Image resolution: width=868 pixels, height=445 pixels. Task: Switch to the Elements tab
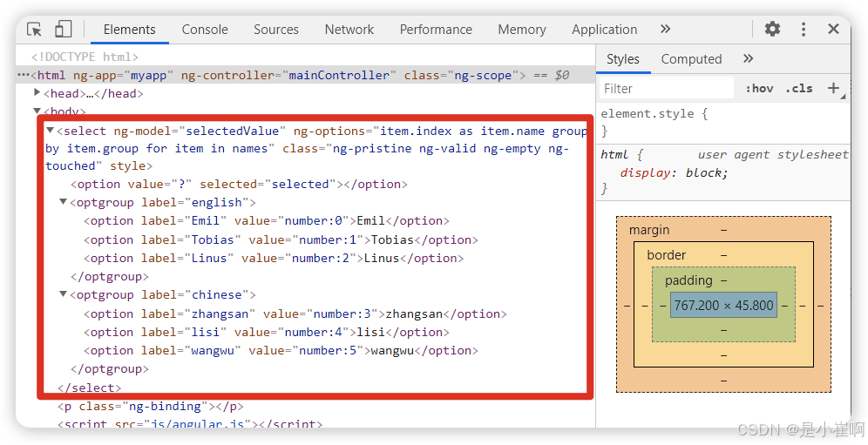click(x=130, y=30)
